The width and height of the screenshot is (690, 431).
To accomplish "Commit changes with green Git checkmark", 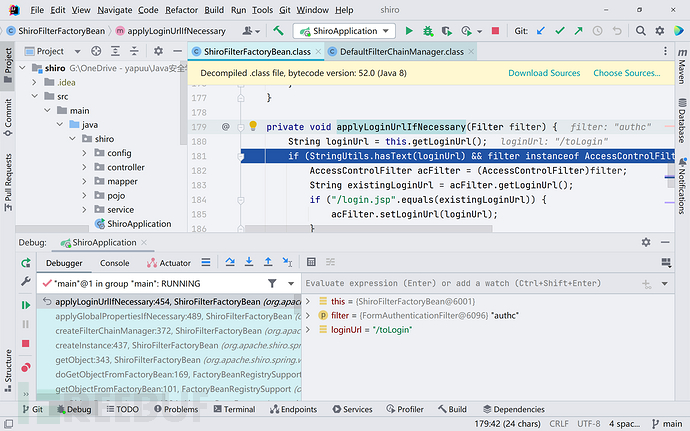I will (x=560, y=31).
